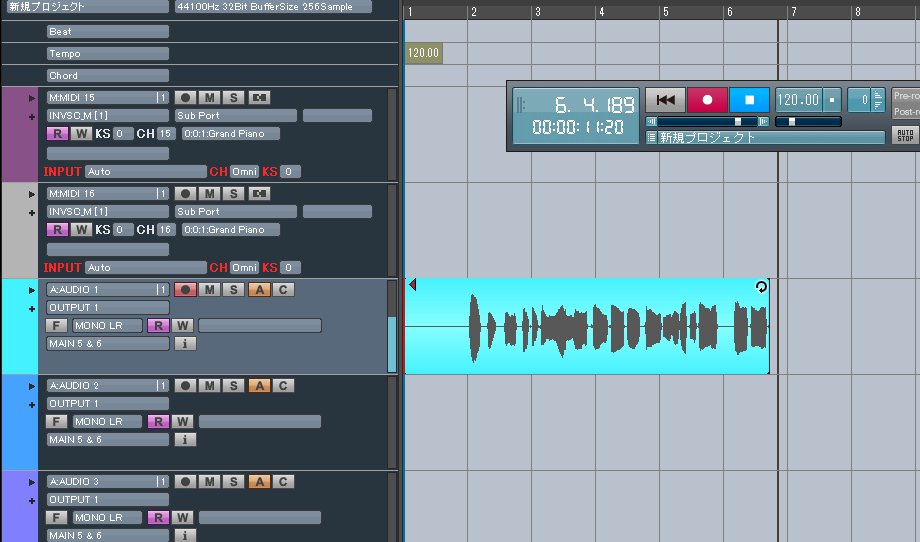
Task: Click the MIDI monitor icon on MIDI 16
Action: coord(259,194)
